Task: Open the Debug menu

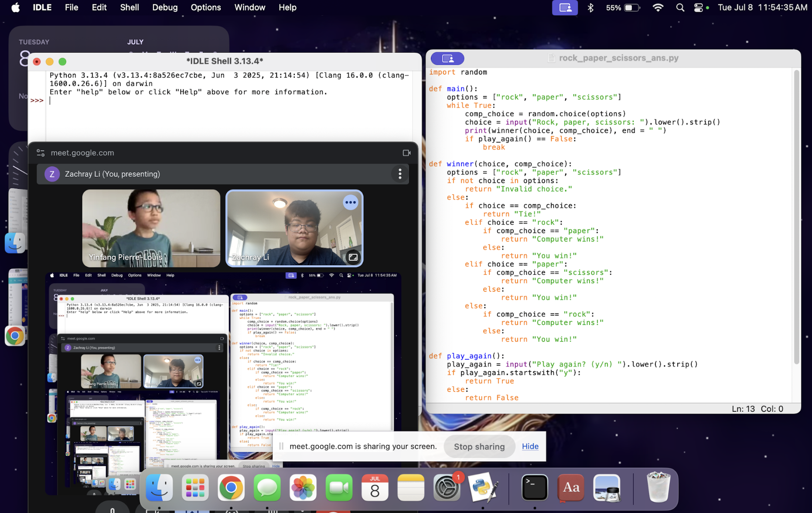Action: [x=164, y=7]
